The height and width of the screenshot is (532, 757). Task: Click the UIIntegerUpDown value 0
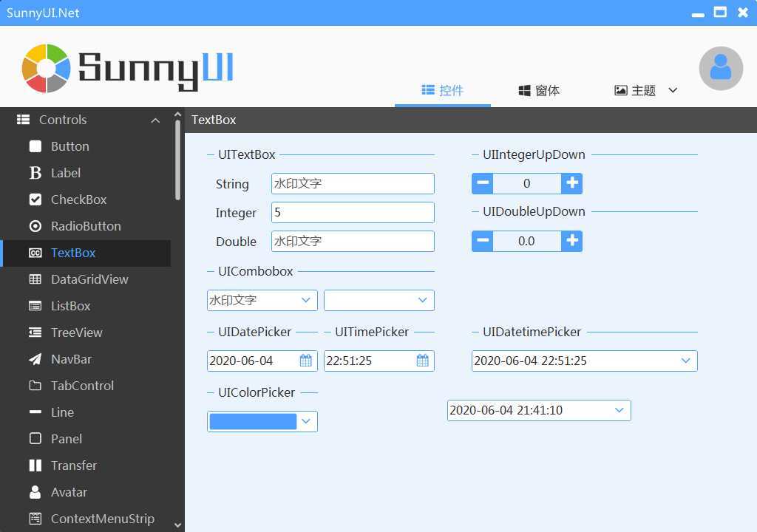point(527,183)
